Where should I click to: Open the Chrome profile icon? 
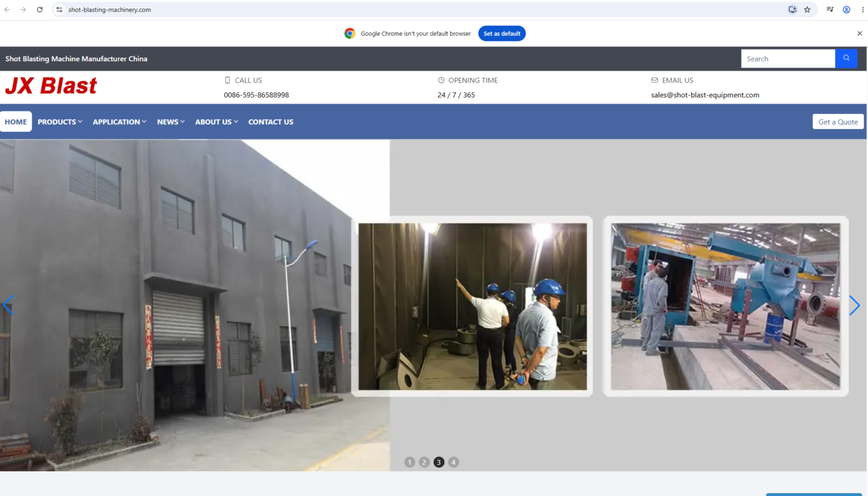[846, 9]
